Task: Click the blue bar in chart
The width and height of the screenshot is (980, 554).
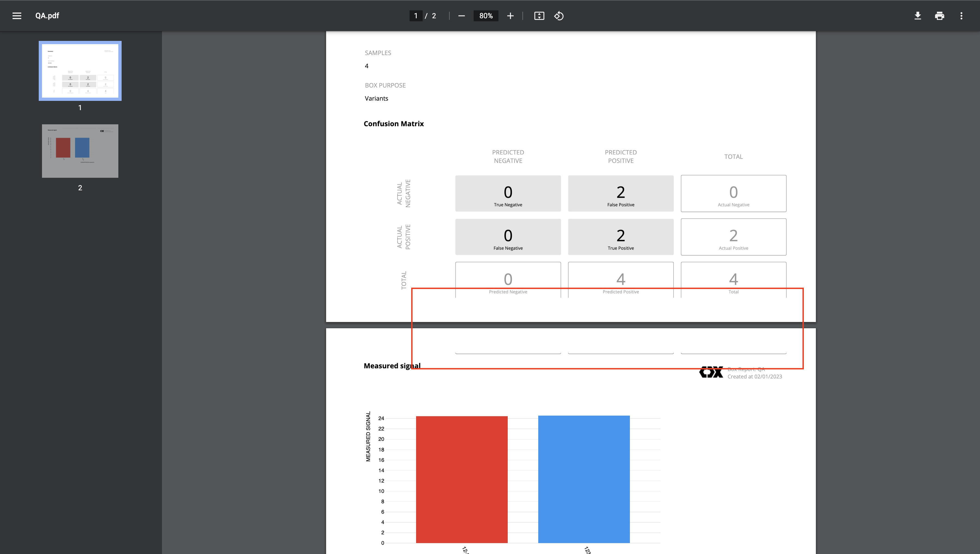Action: 584,479
